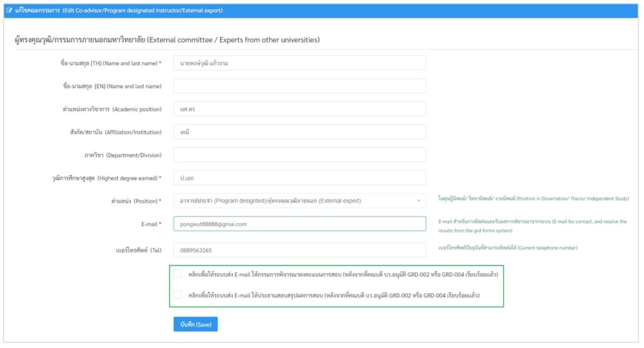Click the empty Department/Division field
Viewport: 644px width, 348px height.
299,155
